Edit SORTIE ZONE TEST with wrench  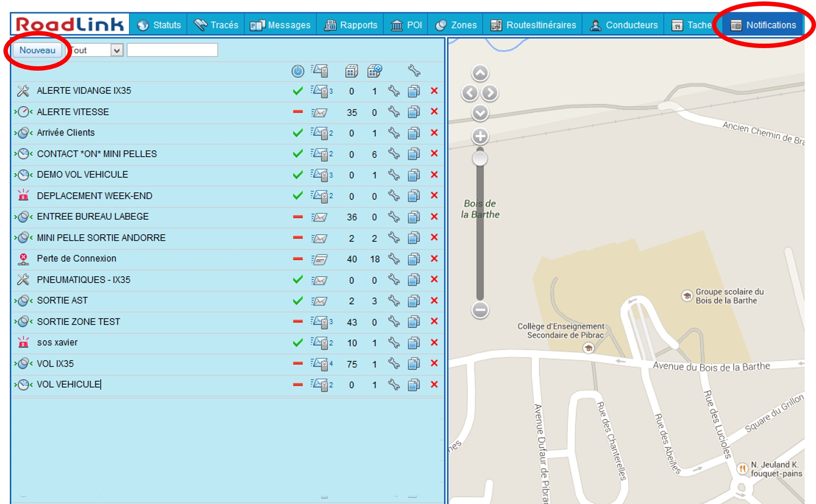(394, 321)
